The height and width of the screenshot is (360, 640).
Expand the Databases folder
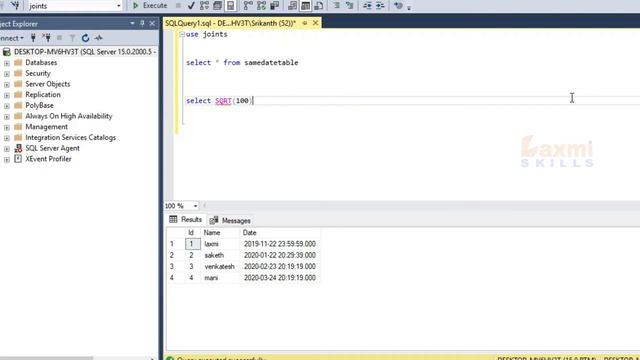click(x=7, y=63)
